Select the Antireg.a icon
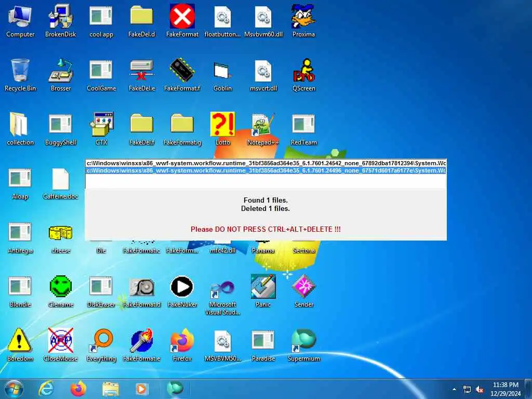Viewport: 532px width, 399px height. 20,237
